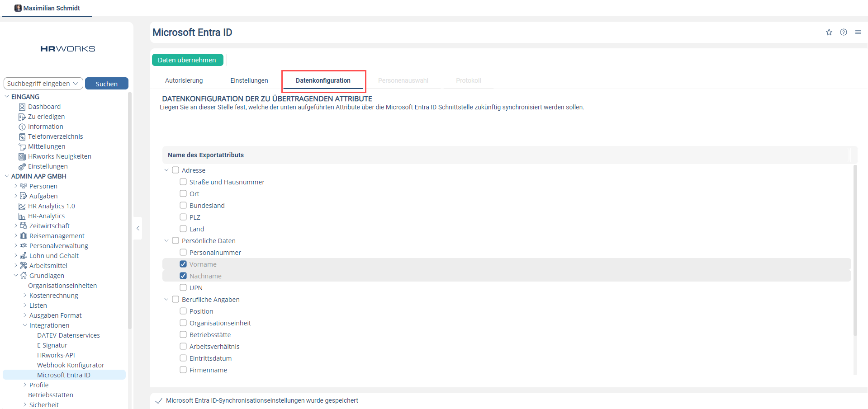Open DATEV-Datenservices in sidebar

click(68, 335)
